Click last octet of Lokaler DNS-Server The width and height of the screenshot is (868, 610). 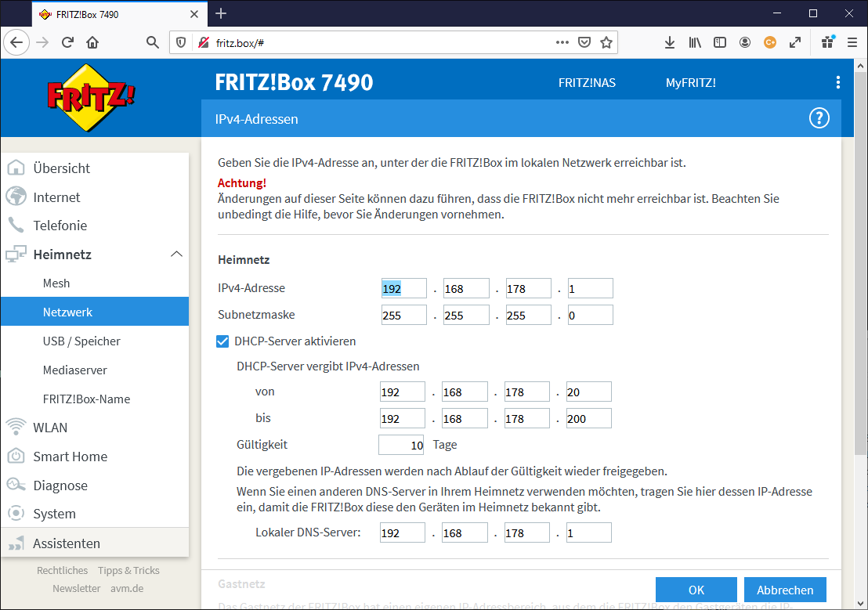(x=588, y=532)
